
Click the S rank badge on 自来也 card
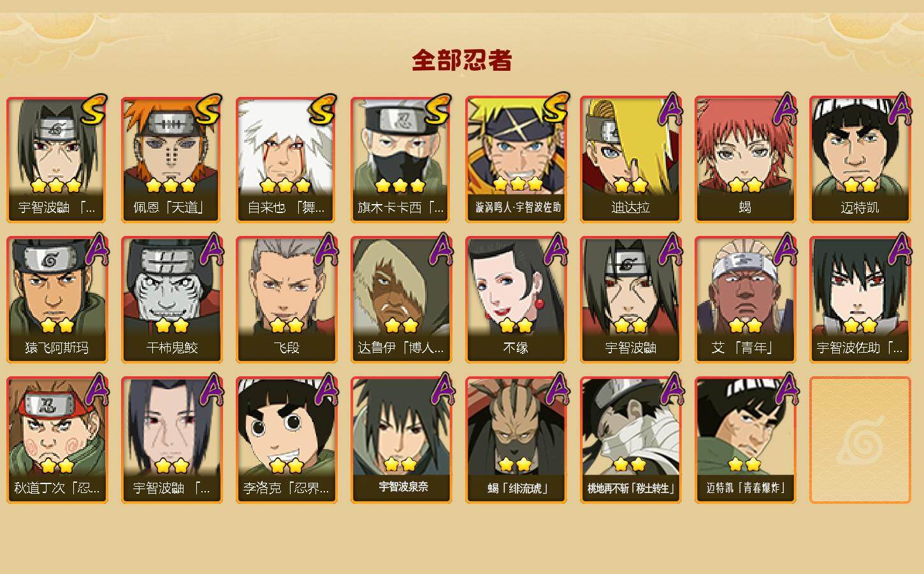click(x=322, y=110)
